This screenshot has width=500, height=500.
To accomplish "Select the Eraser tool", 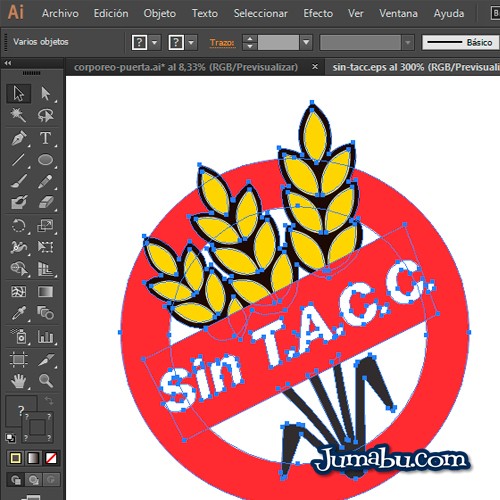I will pos(45,202).
